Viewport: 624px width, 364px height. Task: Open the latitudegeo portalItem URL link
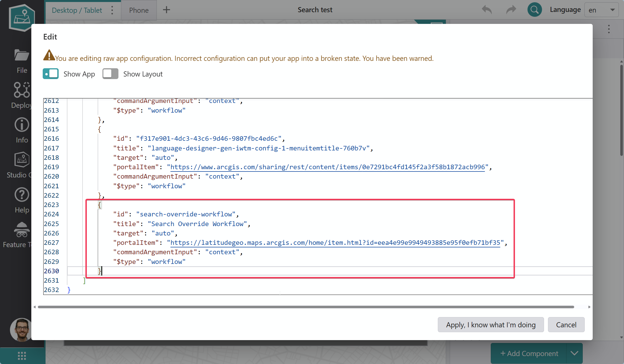click(335, 243)
